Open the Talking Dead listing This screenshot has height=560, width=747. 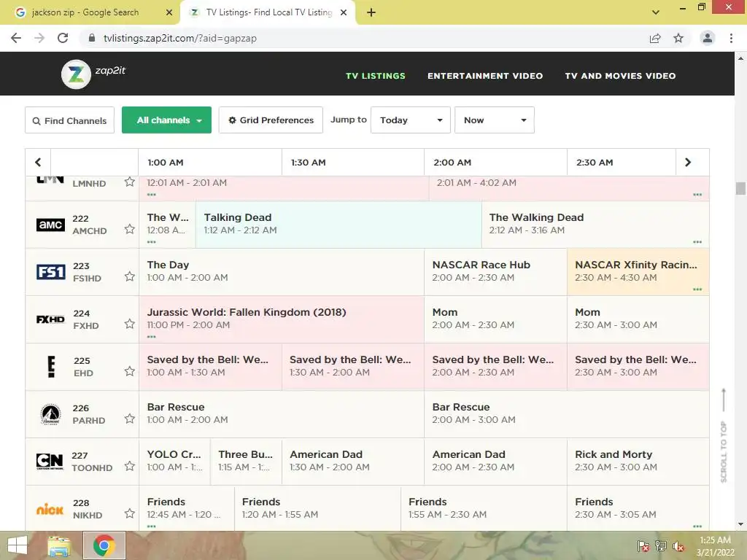click(338, 225)
